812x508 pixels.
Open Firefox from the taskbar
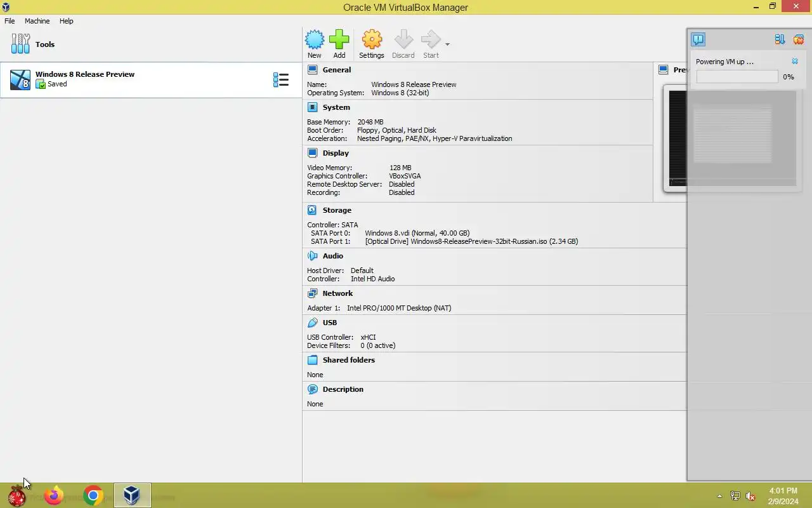54,496
